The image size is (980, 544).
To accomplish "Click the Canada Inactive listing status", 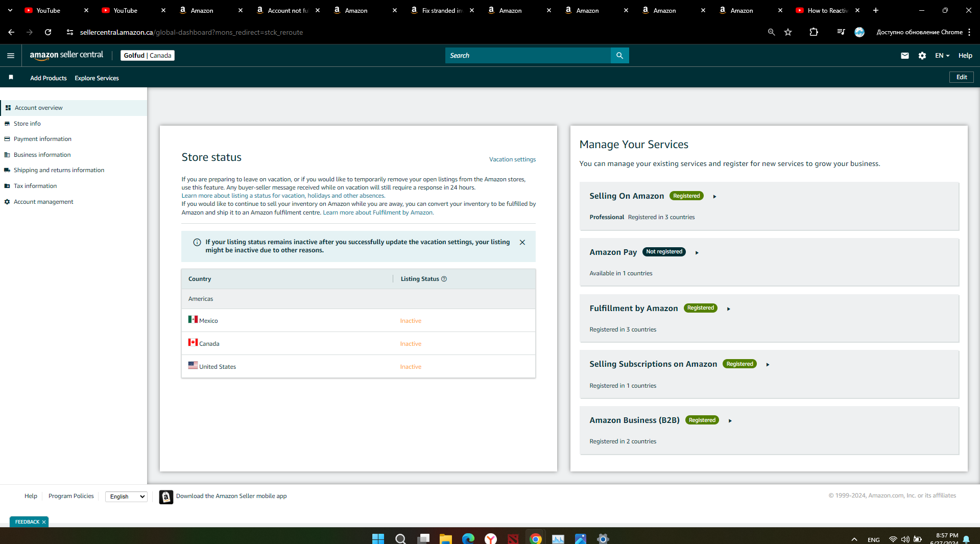I will click(x=411, y=344).
